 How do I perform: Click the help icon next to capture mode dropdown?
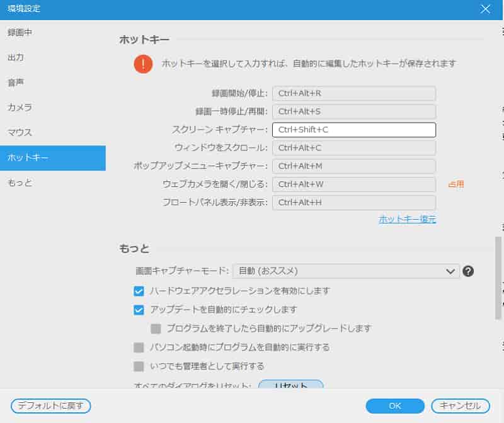point(467,271)
